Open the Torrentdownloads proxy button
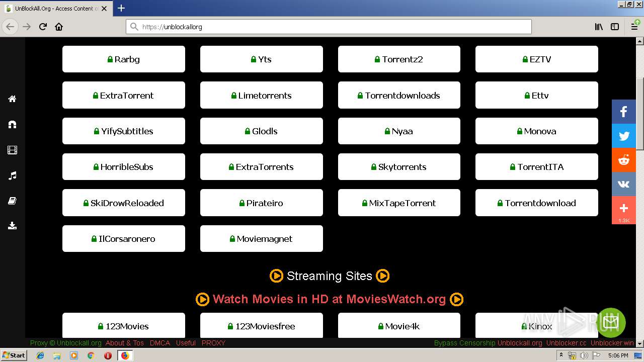The width and height of the screenshot is (644, 362). pos(399,95)
